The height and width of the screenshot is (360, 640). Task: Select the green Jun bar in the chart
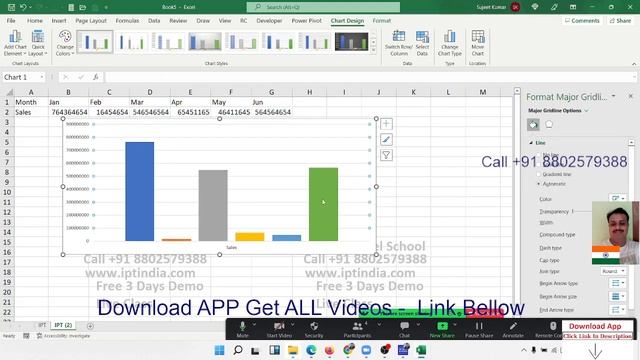(x=323, y=204)
